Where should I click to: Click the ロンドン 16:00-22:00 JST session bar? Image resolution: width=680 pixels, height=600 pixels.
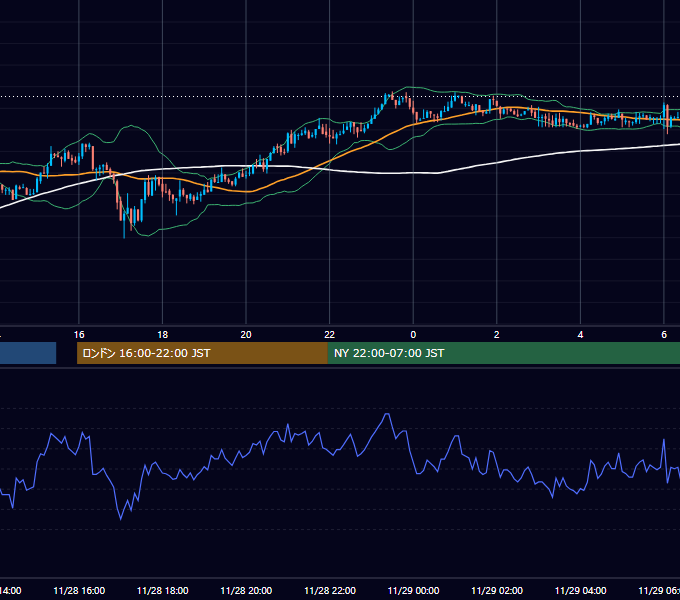pos(202,353)
